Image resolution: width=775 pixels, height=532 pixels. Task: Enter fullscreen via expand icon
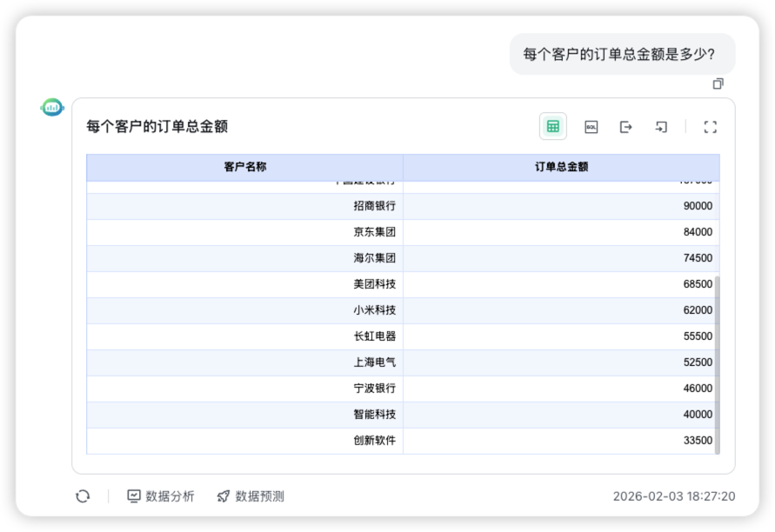tap(711, 126)
